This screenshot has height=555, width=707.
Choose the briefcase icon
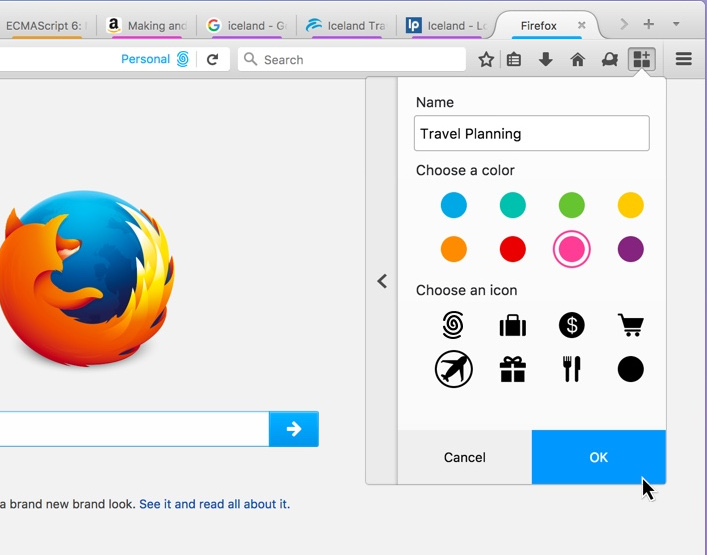point(513,326)
